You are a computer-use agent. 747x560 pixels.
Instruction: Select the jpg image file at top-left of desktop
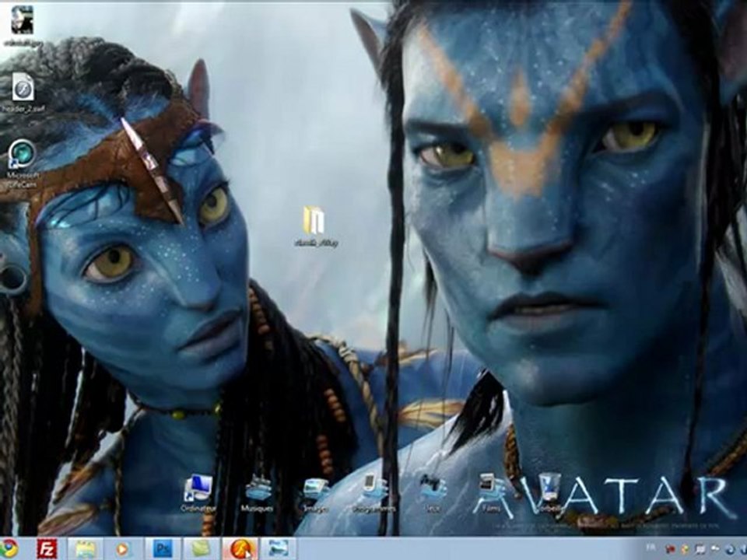[23, 26]
